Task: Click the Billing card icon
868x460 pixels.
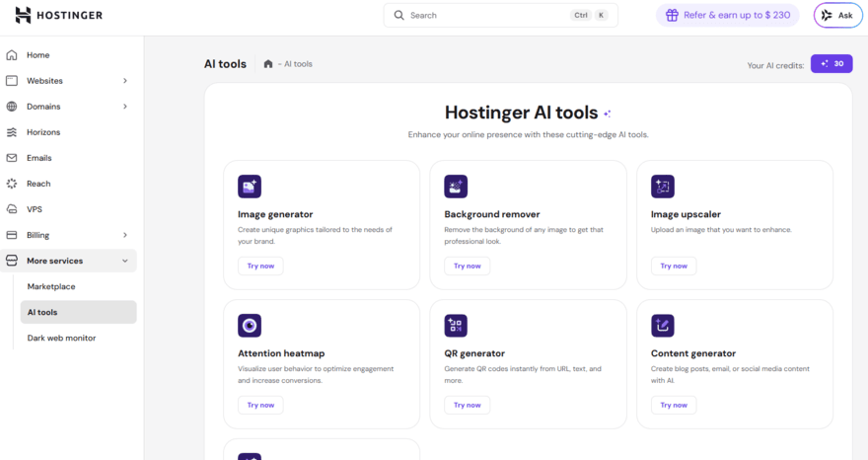Action: (12, 235)
